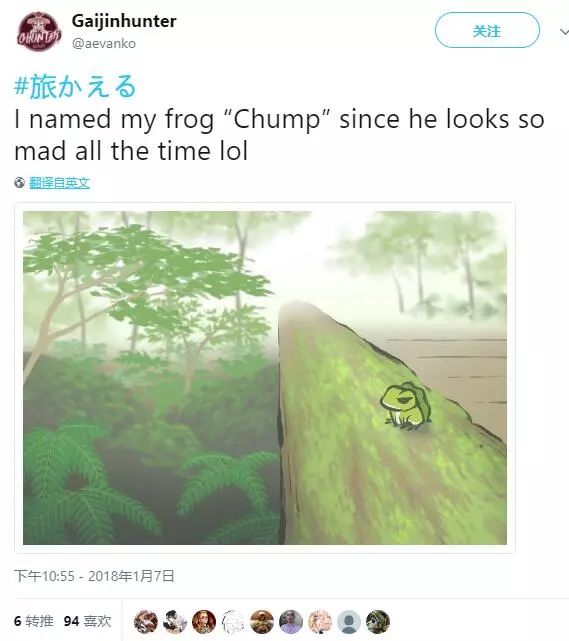This screenshot has height=641, width=569.
Task: View the 94 喜欢 likes list
Action: [x=87, y=621]
